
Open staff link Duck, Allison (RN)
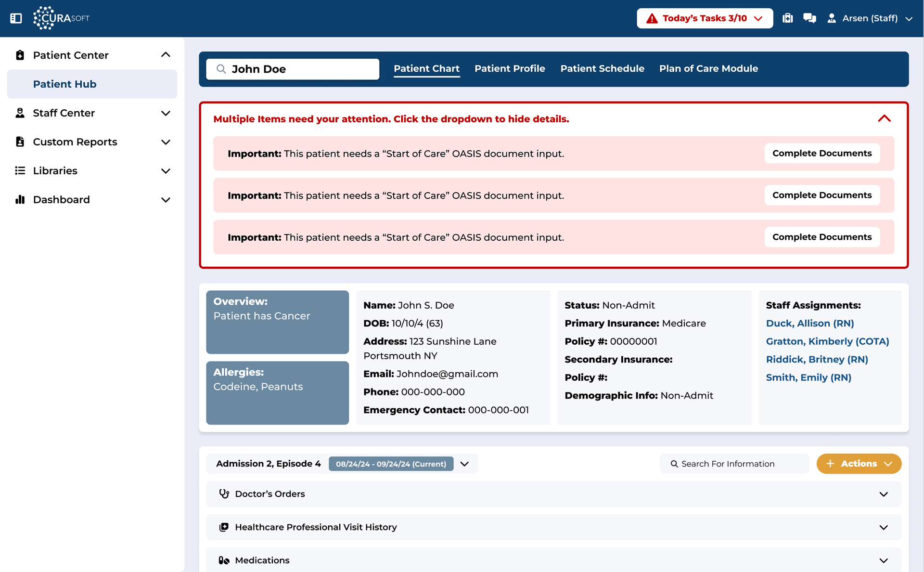pos(809,323)
